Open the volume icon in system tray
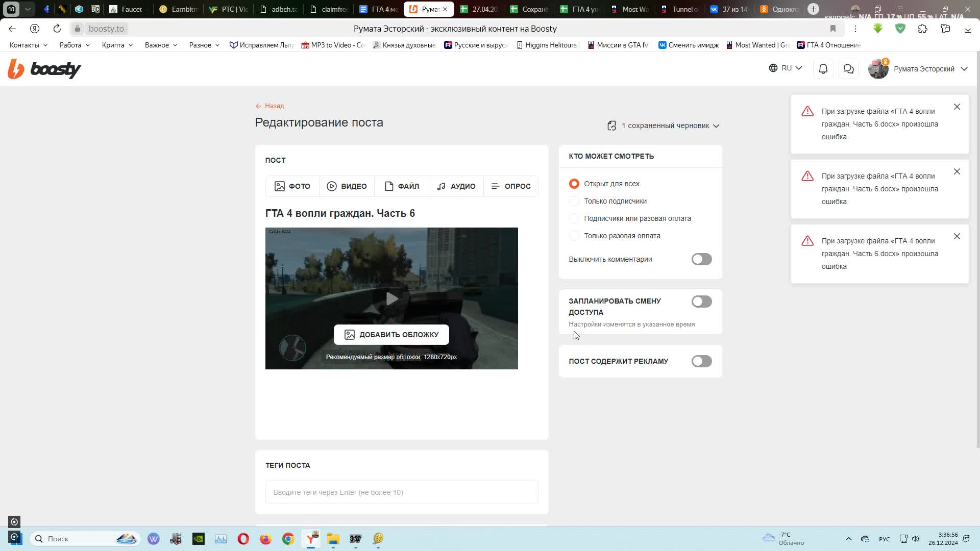This screenshot has height=551, width=980. (x=916, y=539)
